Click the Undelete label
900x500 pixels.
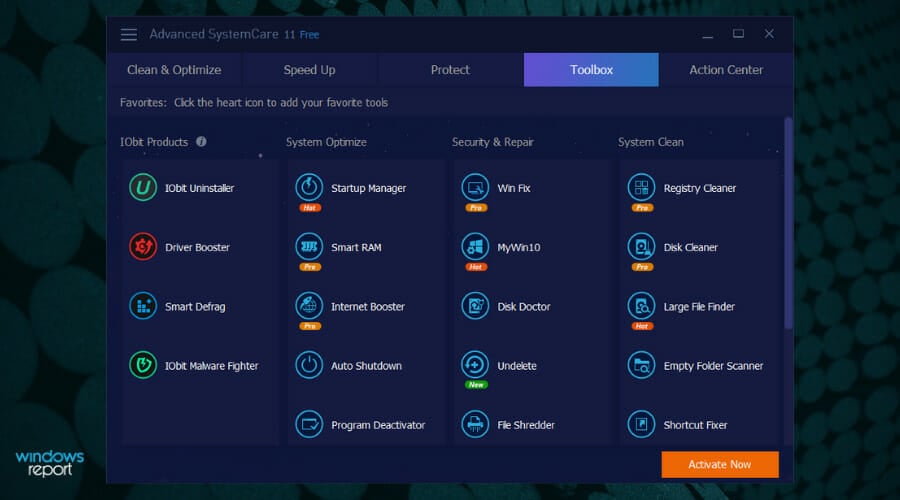click(517, 366)
